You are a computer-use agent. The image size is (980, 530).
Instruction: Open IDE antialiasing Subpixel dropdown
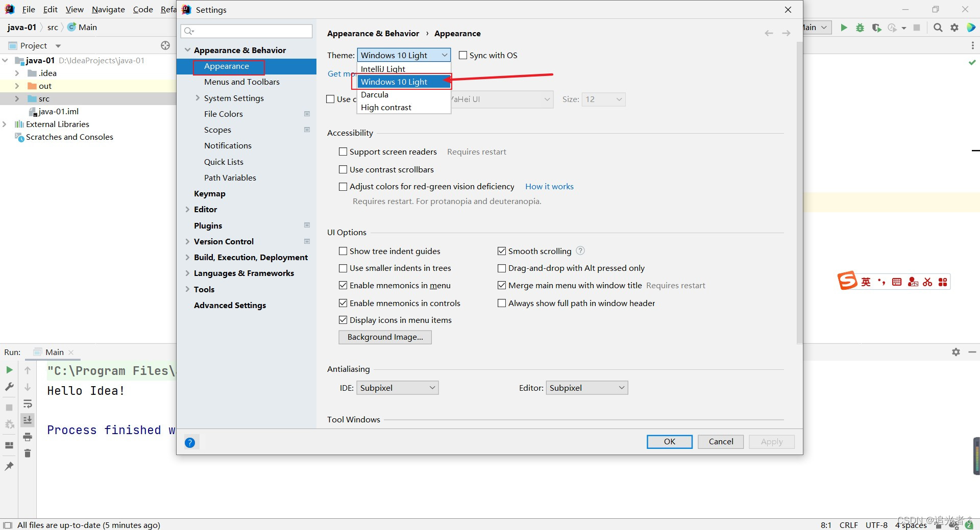coord(398,388)
